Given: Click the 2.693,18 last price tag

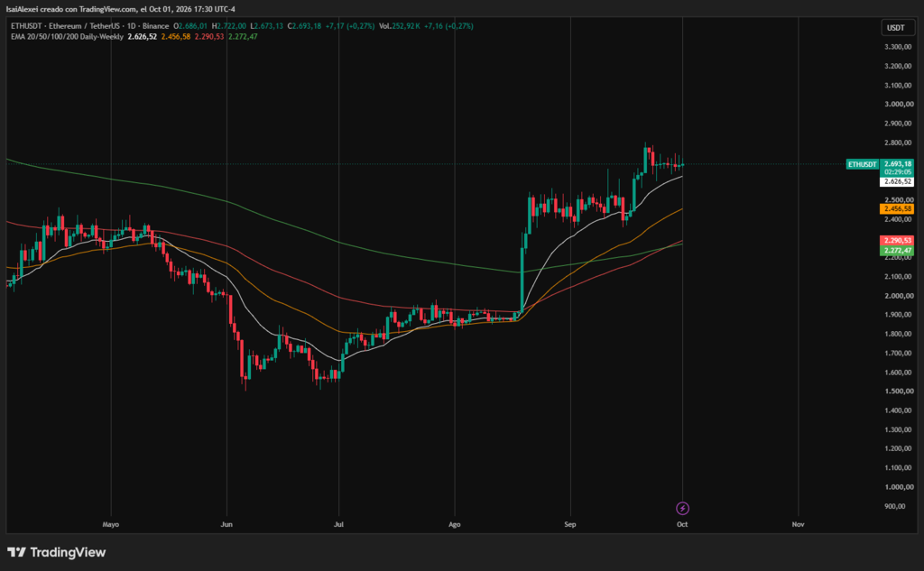Looking at the screenshot, I should (x=897, y=164).
